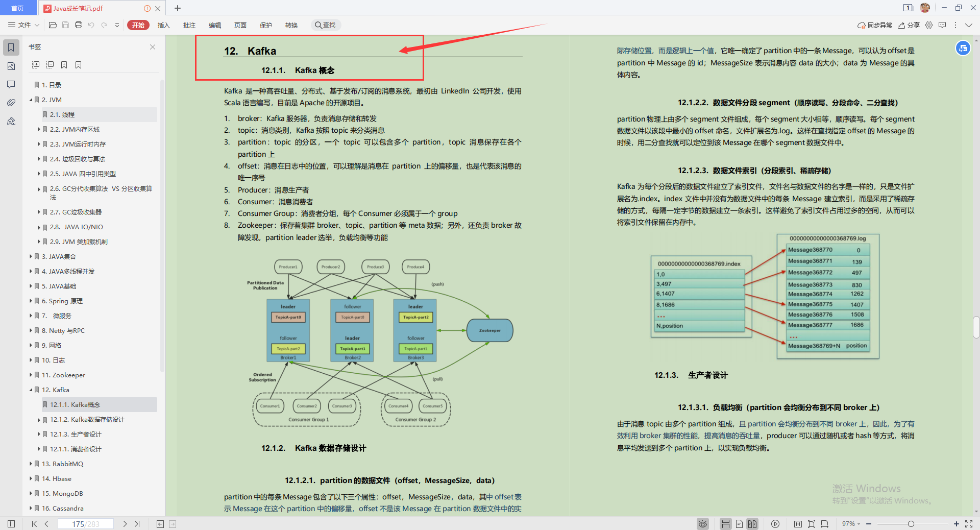Screen dimensions: 980x530
Task: Click the collapse all bookmarks icon
Action: pos(50,65)
